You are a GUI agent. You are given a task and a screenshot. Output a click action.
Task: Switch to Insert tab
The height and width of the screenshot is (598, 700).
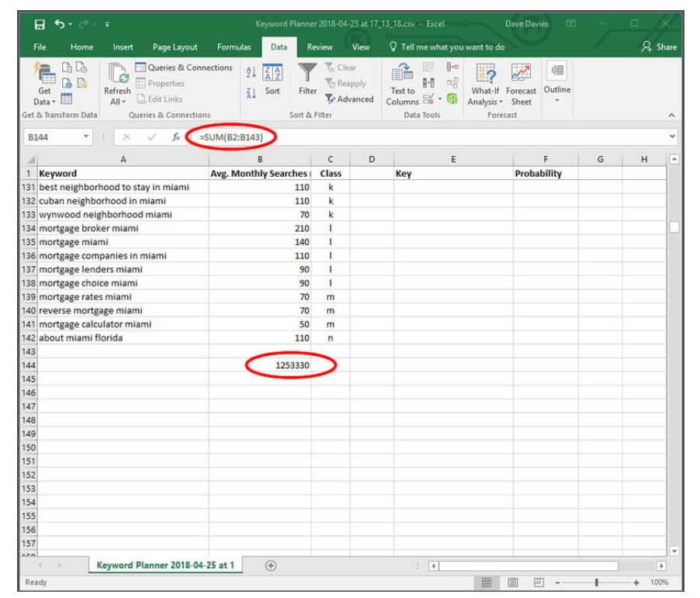[123, 47]
